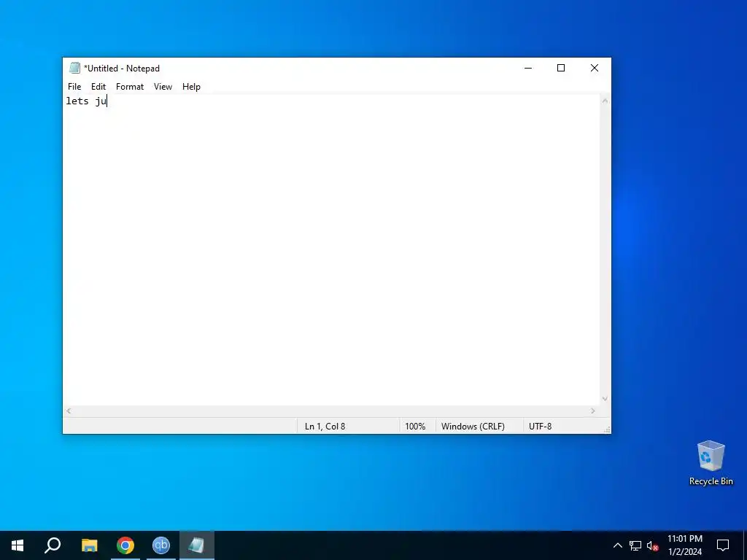The height and width of the screenshot is (560, 747).
Task: Open the Windows Start menu
Action: pyautogui.click(x=18, y=545)
